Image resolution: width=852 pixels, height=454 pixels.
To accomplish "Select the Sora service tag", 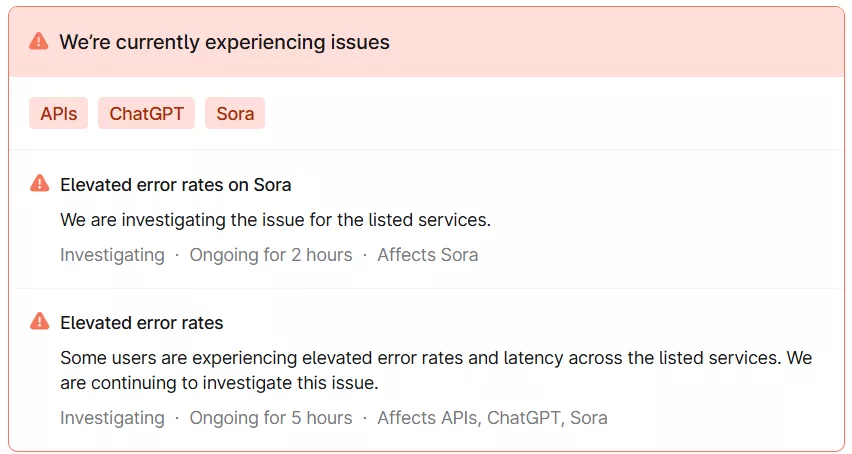I will click(235, 113).
